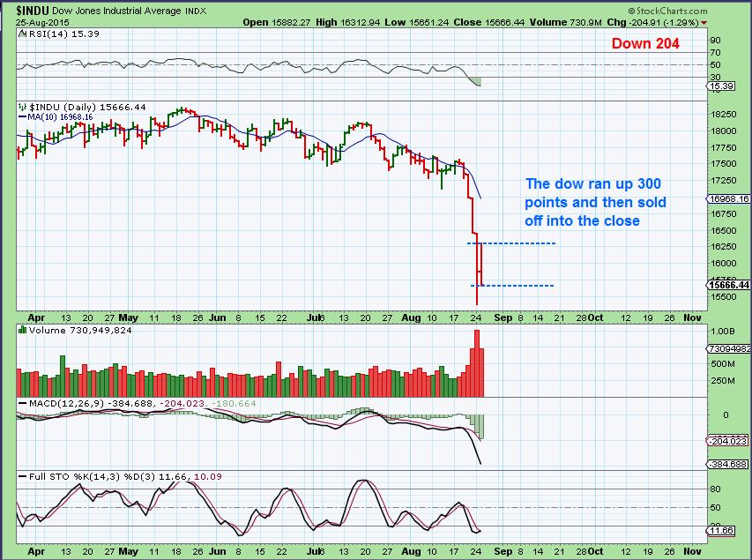Click the candlestick icon beside $INDU (Daily)
Image resolution: width=752 pixels, height=560 pixels.
pos(23,107)
